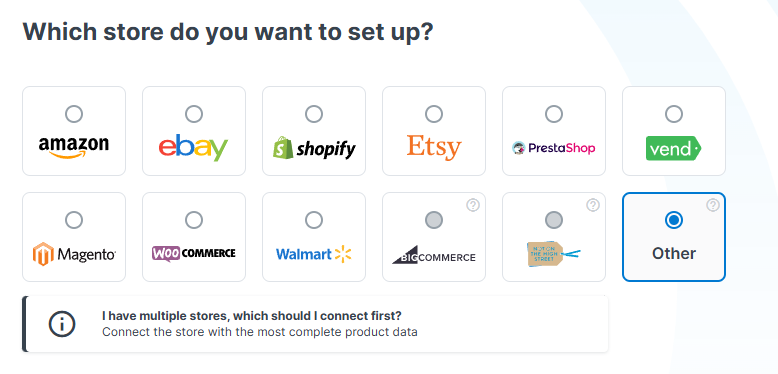This screenshot has width=778, height=374.
Task: Click the eBay logo
Action: pyautogui.click(x=194, y=148)
